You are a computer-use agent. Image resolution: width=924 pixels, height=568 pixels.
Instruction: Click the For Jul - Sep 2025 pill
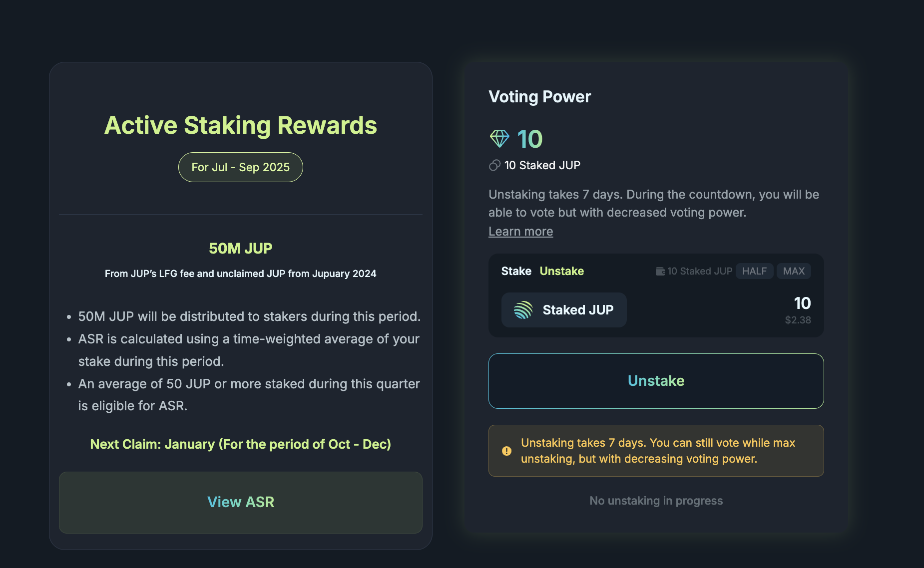pos(240,167)
